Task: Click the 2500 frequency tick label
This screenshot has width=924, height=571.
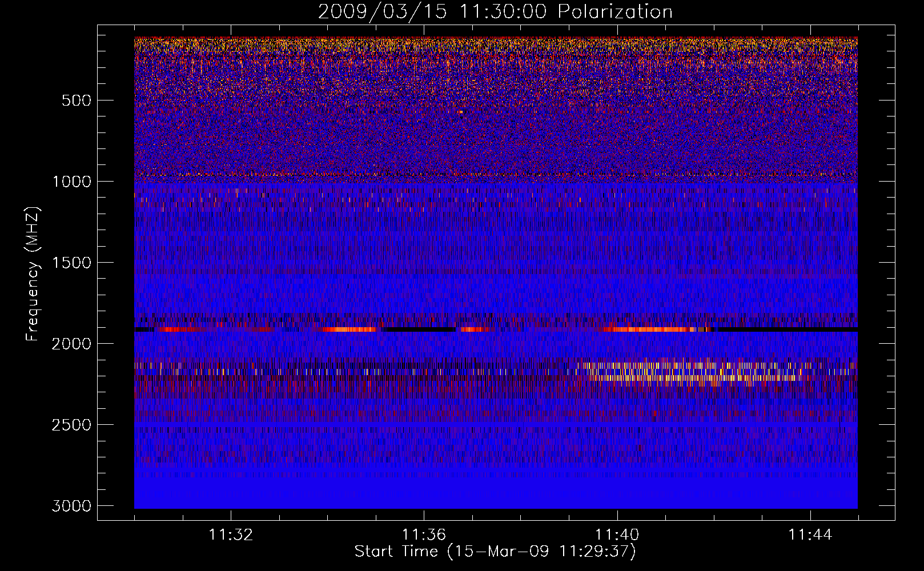Action: tap(71, 425)
